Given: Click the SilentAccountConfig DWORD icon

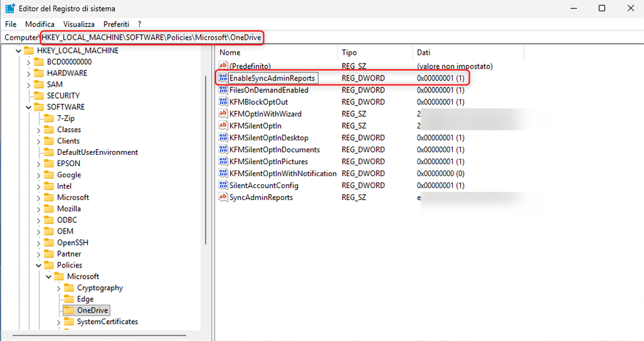Looking at the screenshot, I should point(223,185).
